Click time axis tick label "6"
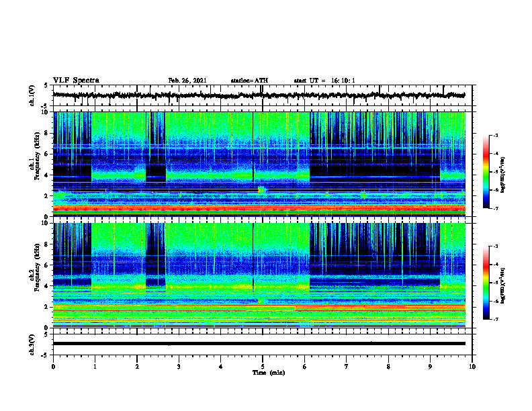 coord(305,367)
